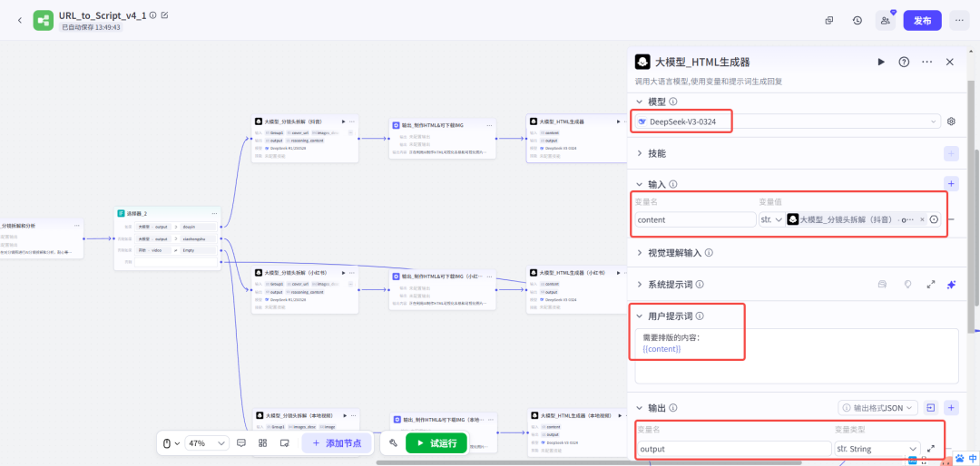Viewport: 980px width, 466px height.
Task: Run the 大模型_HTML生成器（小红书） node play icon
Action: coord(618,272)
